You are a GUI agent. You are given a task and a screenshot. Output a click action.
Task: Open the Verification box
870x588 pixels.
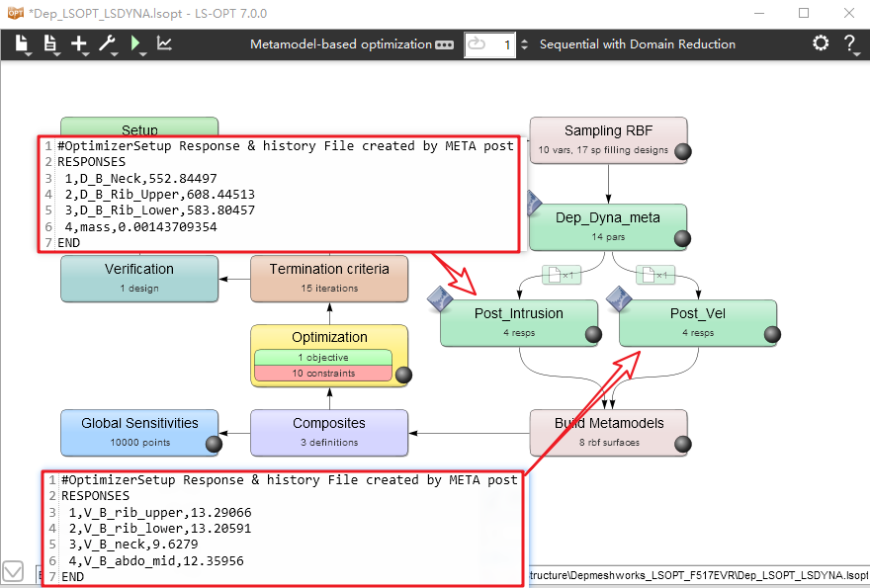[x=139, y=279]
